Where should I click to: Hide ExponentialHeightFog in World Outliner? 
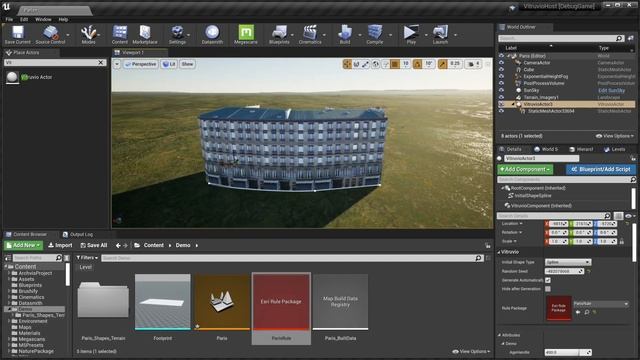tap(501, 76)
